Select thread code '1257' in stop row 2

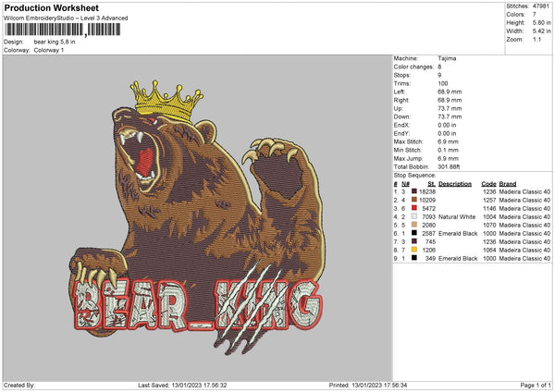point(489,200)
